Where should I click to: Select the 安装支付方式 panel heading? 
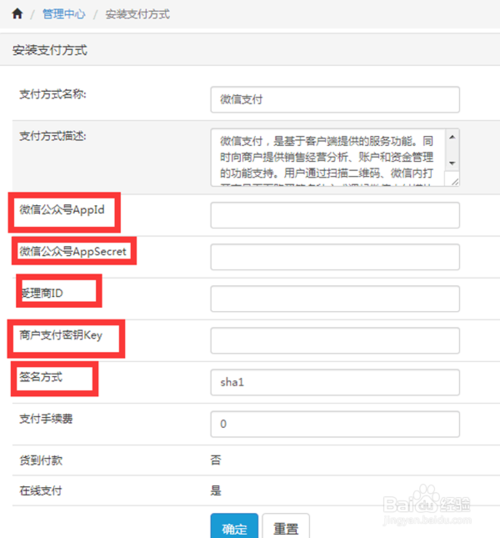50,50
